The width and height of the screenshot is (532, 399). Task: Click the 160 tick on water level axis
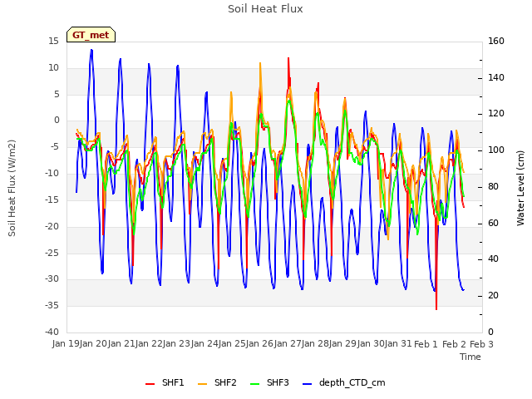pos(496,41)
